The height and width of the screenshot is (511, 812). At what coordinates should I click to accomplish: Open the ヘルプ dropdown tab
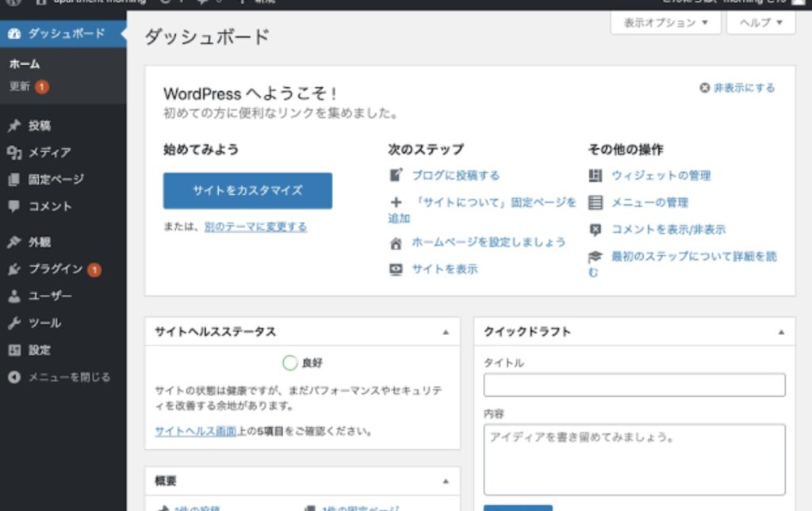tap(760, 23)
